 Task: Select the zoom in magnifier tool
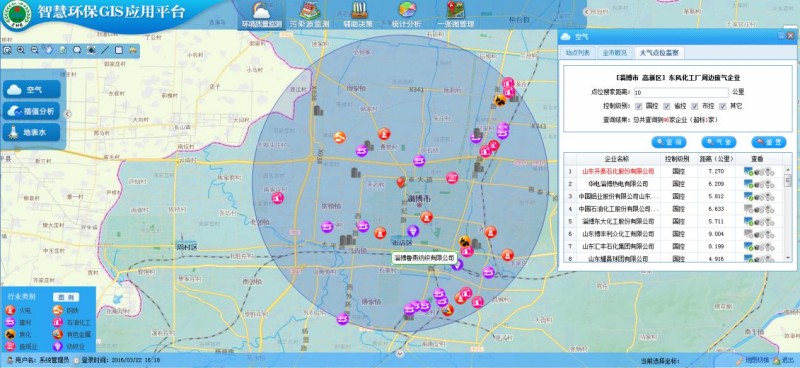(x=21, y=50)
